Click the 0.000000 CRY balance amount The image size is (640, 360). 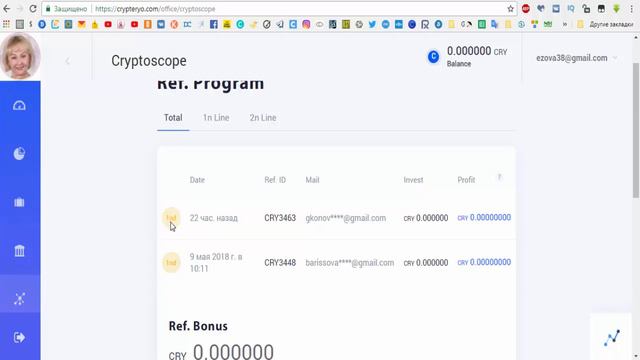pyautogui.click(x=477, y=51)
